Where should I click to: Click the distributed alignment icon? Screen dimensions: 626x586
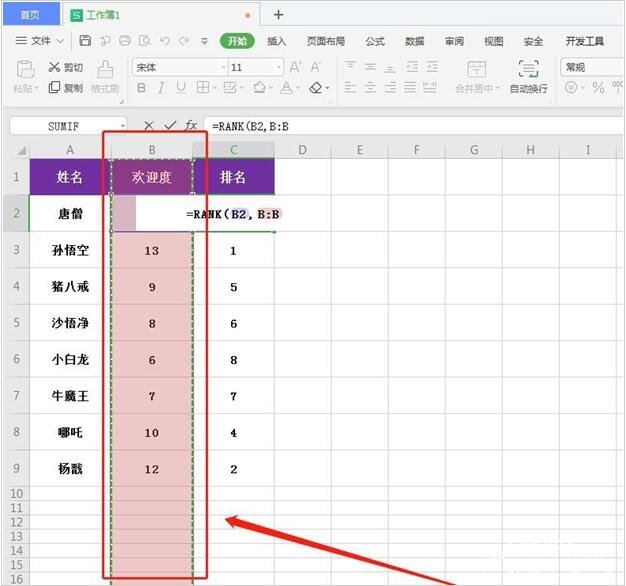pyautogui.click(x=430, y=87)
